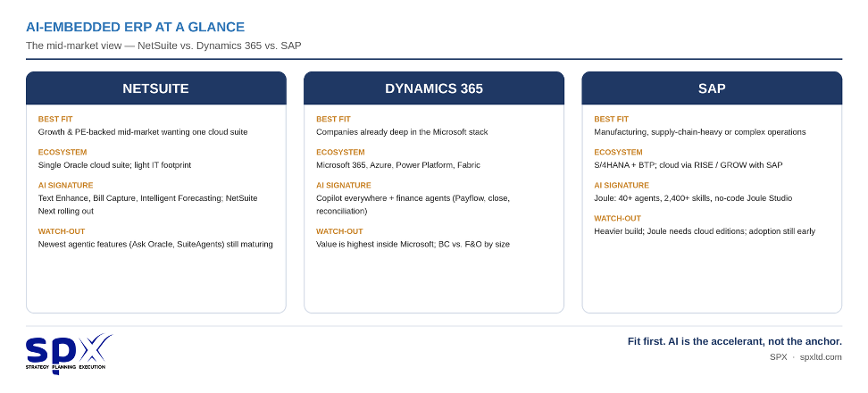
Task: Select the NETSUITE card header
Action: [156, 88]
